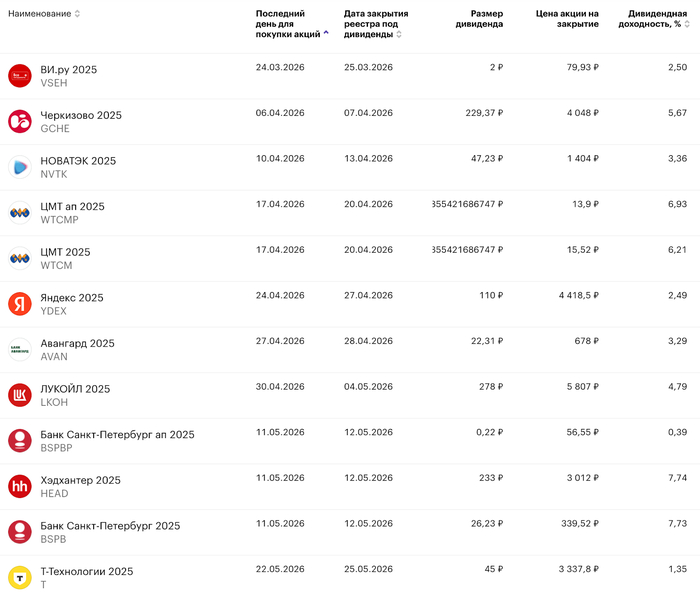Open the Хэдхантер 2025 stock link
Viewport: 700px width, 596px height.
80,480
